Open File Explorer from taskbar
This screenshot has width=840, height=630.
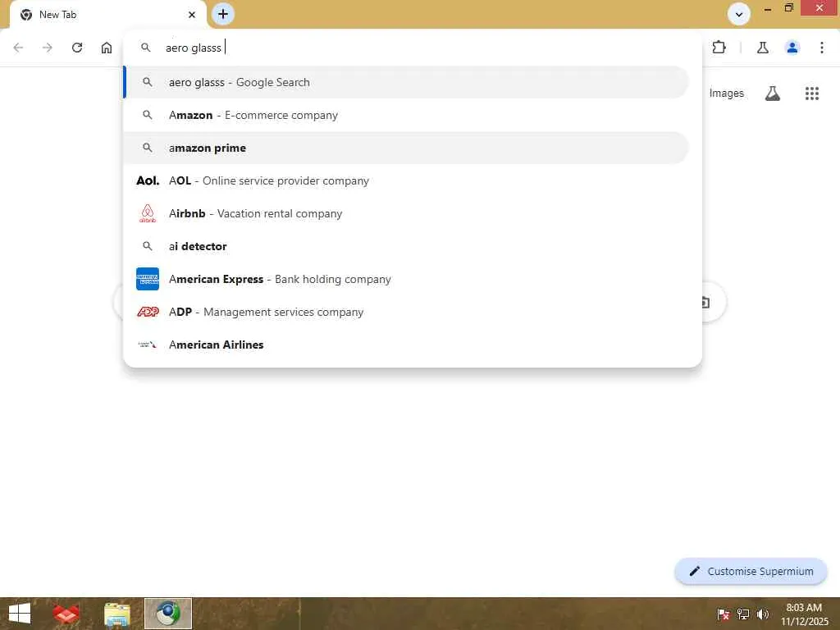(116, 614)
